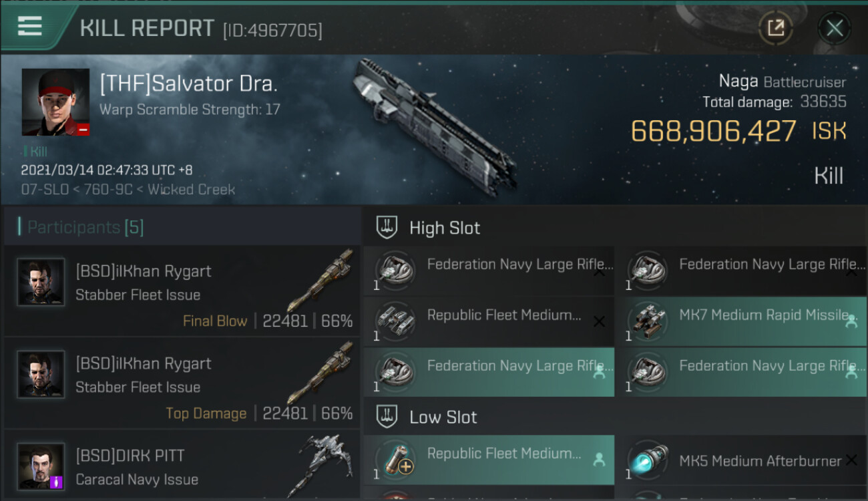Click the Low Slot shield icon
This screenshot has width=868, height=501.
(x=387, y=417)
